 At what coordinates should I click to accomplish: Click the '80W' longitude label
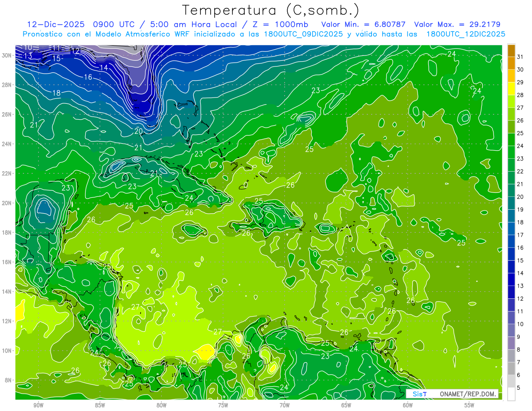pos(161,406)
